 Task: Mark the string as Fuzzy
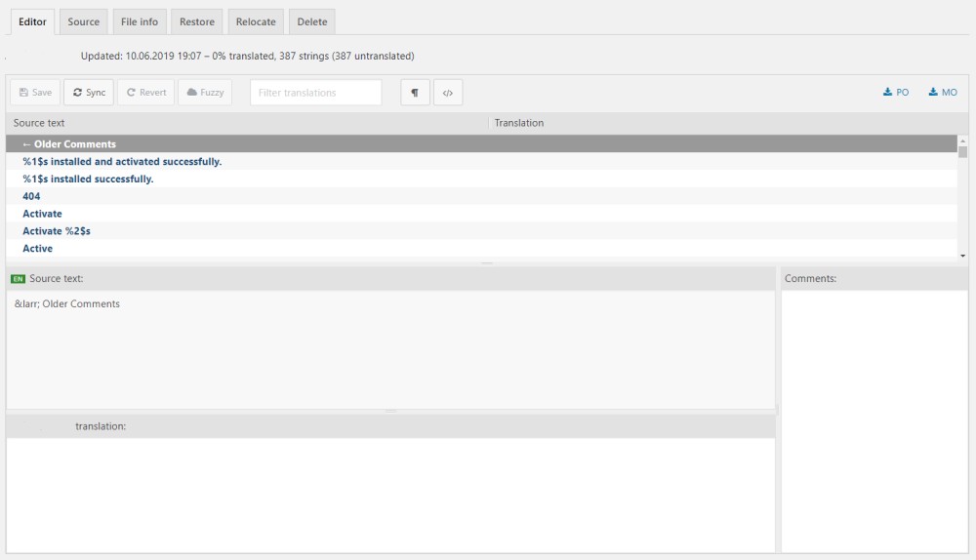coord(205,93)
